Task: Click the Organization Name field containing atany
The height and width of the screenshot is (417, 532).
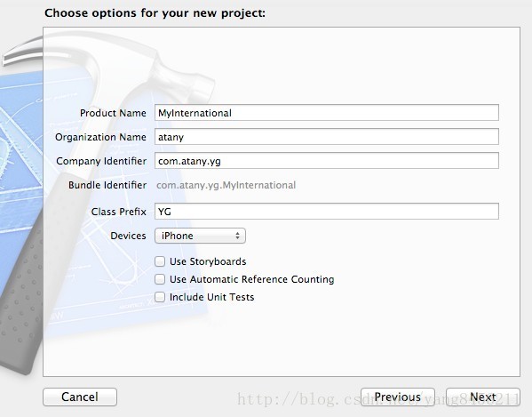Action: [326, 137]
